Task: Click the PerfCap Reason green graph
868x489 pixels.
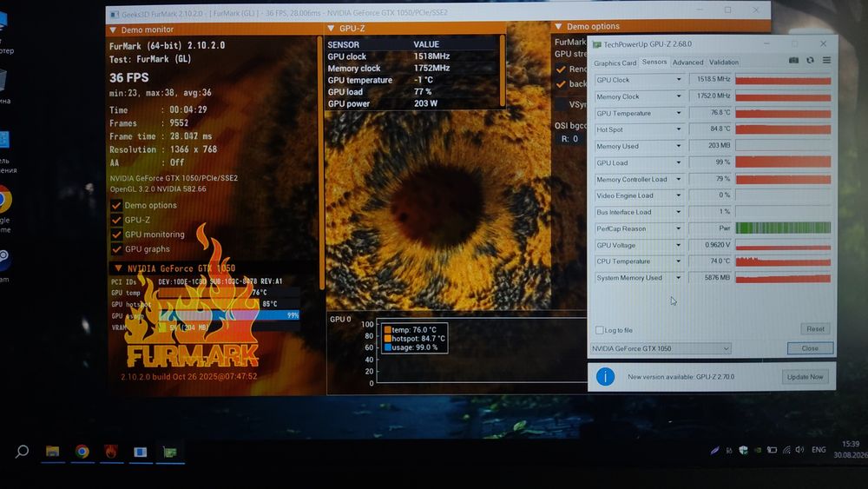Action: click(x=783, y=228)
